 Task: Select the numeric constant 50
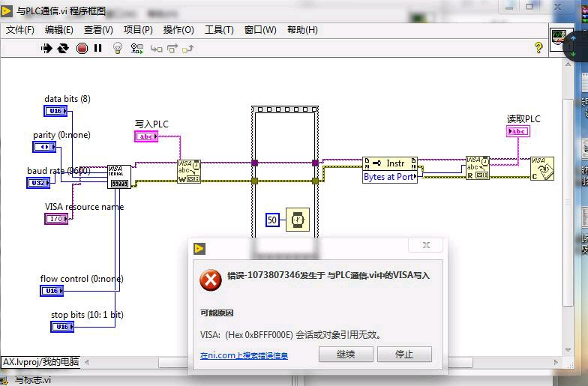(272, 220)
